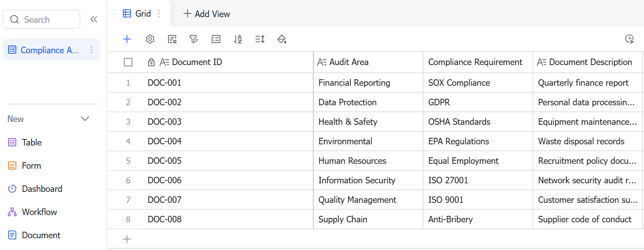Select row number 1
The width and height of the screenshot is (644, 250).
tap(128, 83)
